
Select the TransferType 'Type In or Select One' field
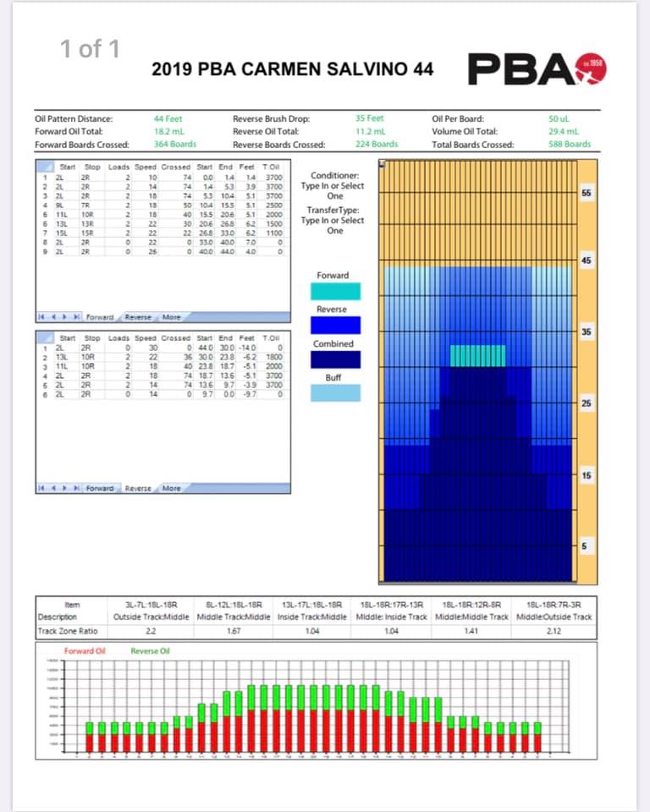333,225
